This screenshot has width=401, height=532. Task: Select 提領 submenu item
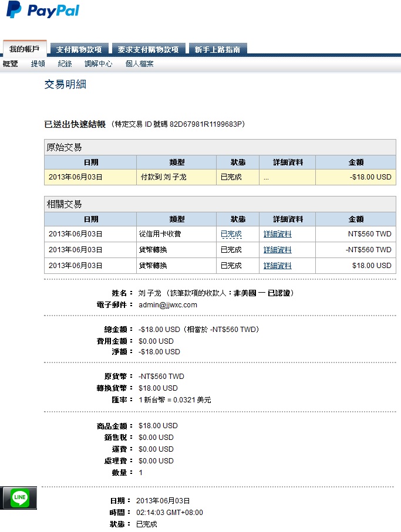coord(38,64)
